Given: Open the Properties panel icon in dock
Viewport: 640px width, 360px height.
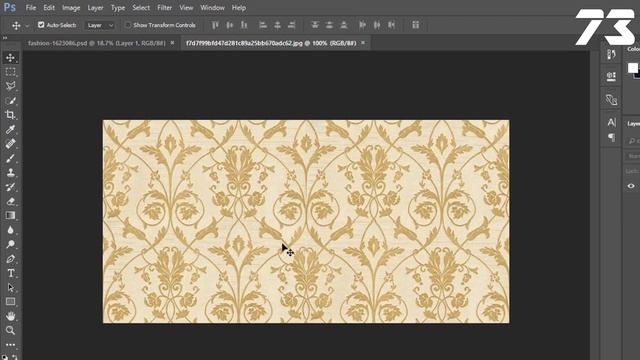Looking at the screenshot, I should 611,76.
